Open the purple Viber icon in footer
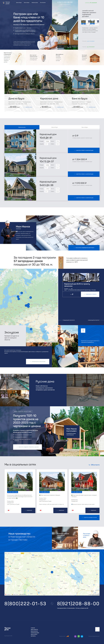The width and height of the screenshot is (104, 644). pos(75,636)
